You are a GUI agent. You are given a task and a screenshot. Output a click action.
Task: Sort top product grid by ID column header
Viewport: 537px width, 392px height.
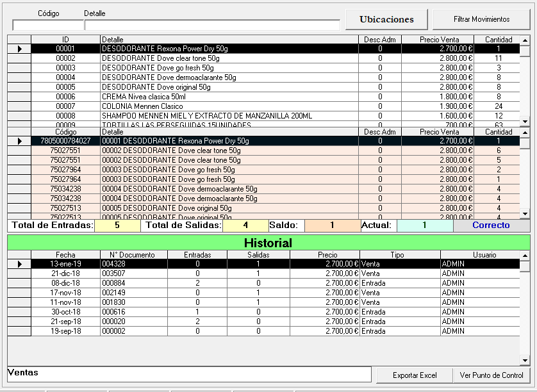pyautogui.click(x=65, y=40)
